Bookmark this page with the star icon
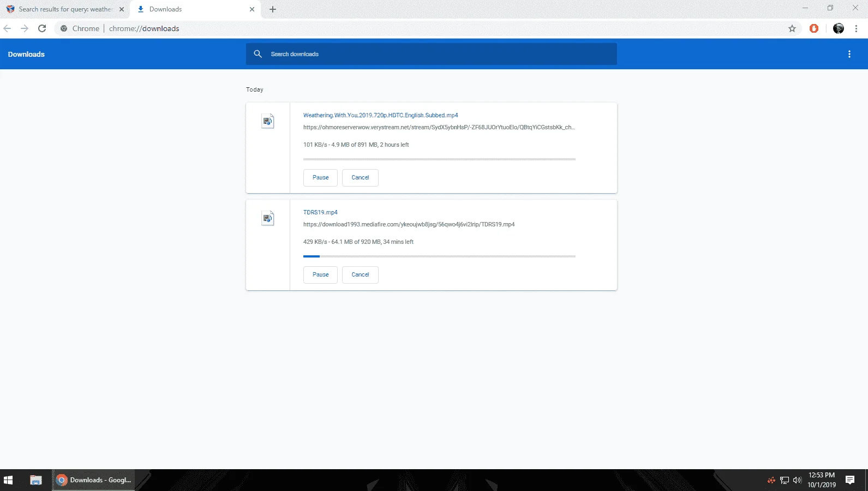868x491 pixels. pyautogui.click(x=792, y=28)
